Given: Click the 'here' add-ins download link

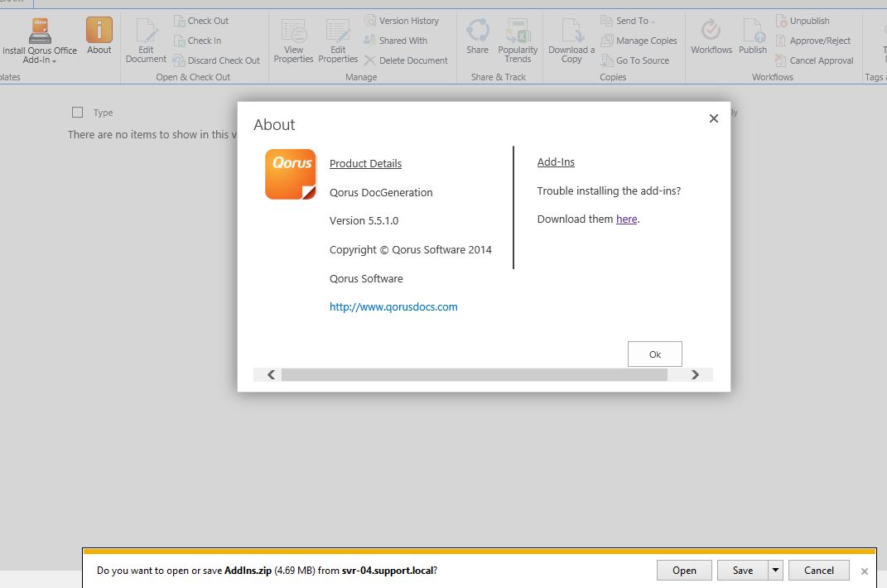Looking at the screenshot, I should [x=627, y=219].
